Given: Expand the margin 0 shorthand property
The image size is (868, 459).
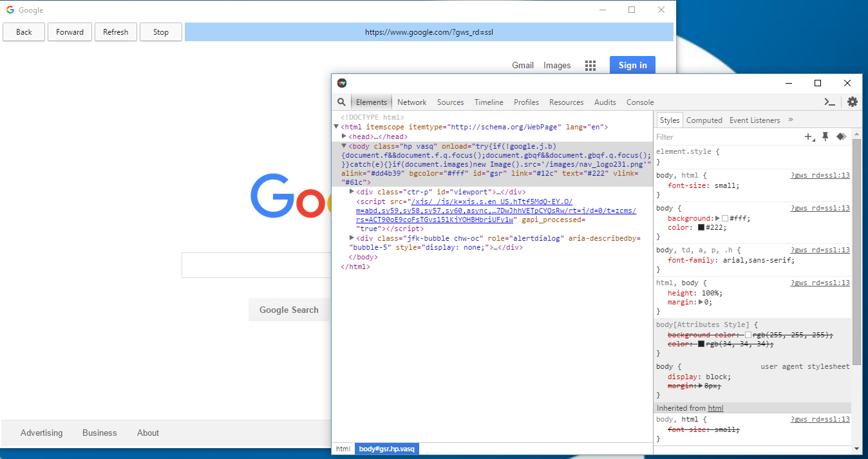Looking at the screenshot, I should (x=701, y=302).
